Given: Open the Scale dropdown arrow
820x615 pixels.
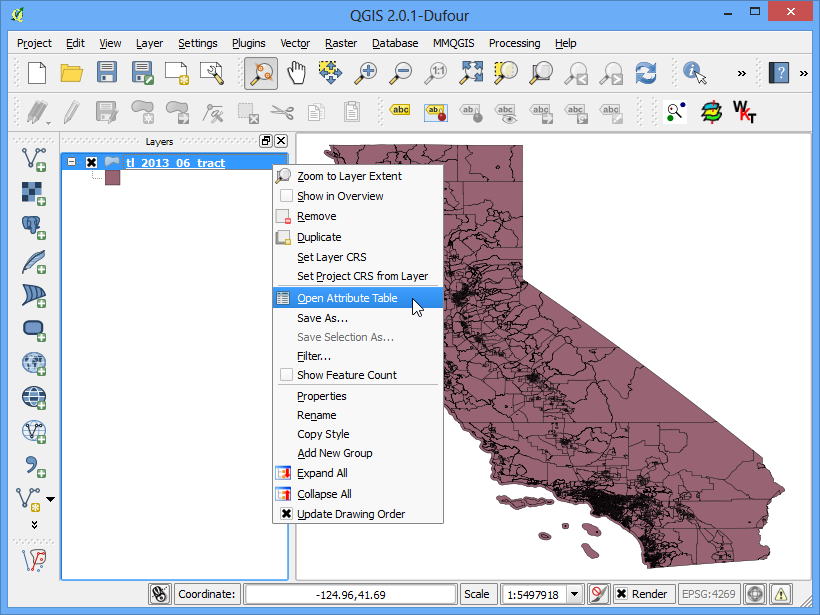Looking at the screenshot, I should 574,594.
